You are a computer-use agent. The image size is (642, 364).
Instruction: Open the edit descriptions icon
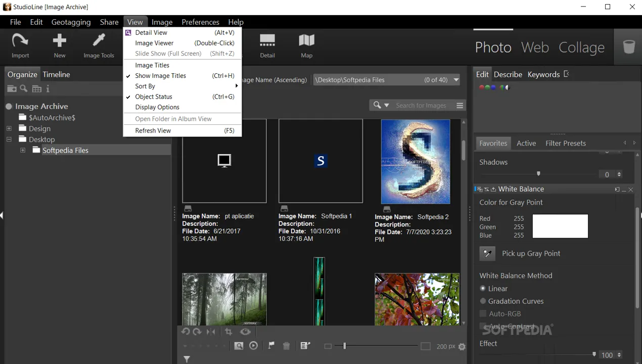(305, 346)
